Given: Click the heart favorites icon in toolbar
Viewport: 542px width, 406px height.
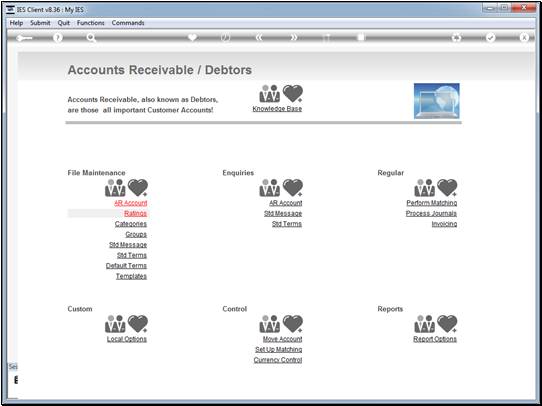Looking at the screenshot, I should (192, 37).
